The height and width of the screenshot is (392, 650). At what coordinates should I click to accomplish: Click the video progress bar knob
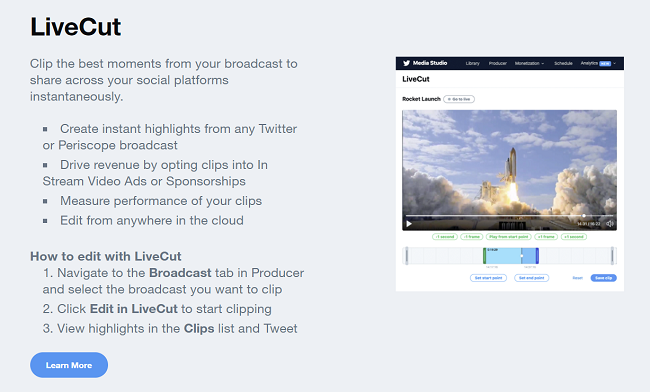click(x=584, y=215)
